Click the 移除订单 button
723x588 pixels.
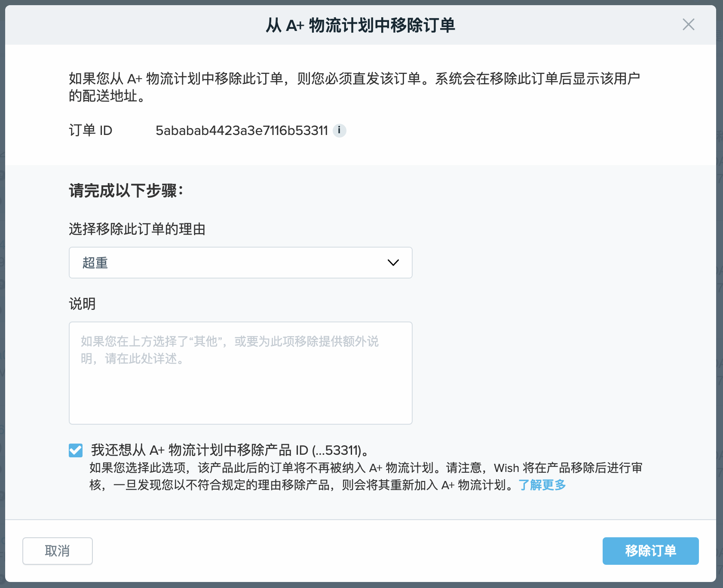click(650, 551)
